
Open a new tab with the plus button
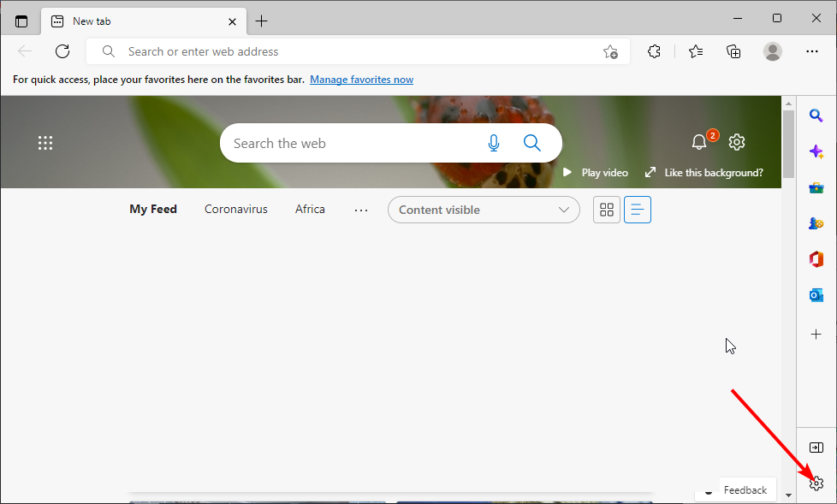pyautogui.click(x=262, y=21)
